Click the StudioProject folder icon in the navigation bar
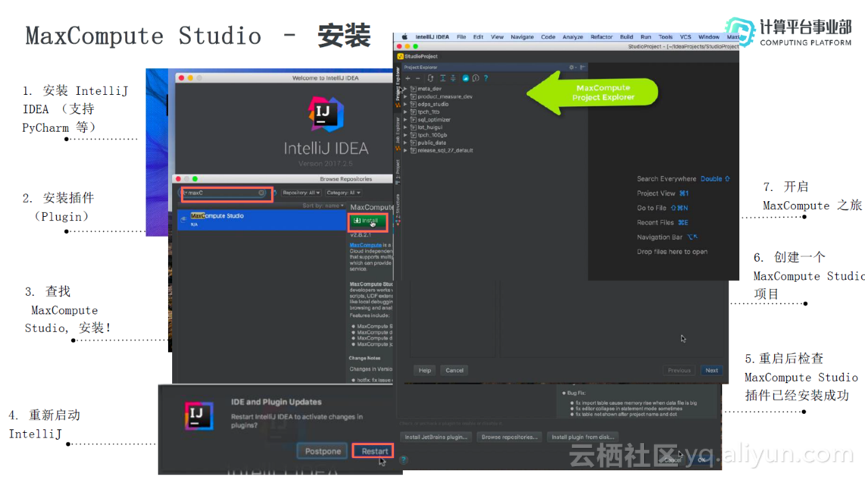Screen dimensions: 865x480 401,56
